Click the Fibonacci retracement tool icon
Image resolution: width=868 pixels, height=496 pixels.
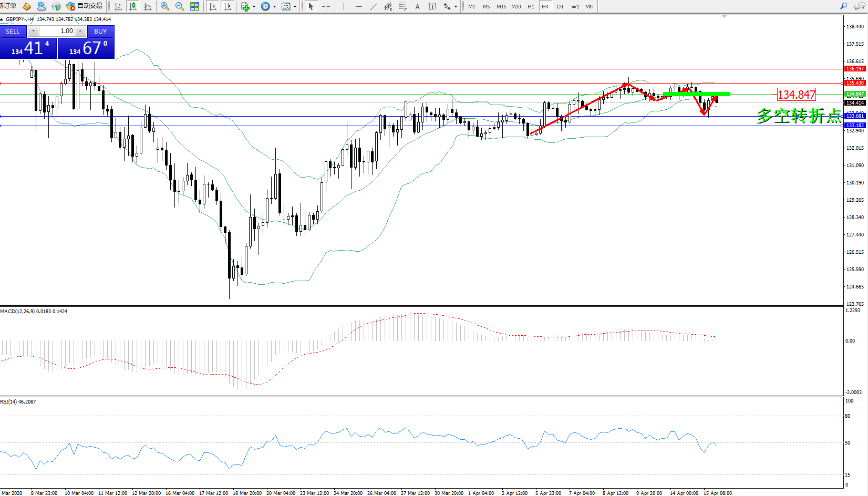(x=402, y=6)
